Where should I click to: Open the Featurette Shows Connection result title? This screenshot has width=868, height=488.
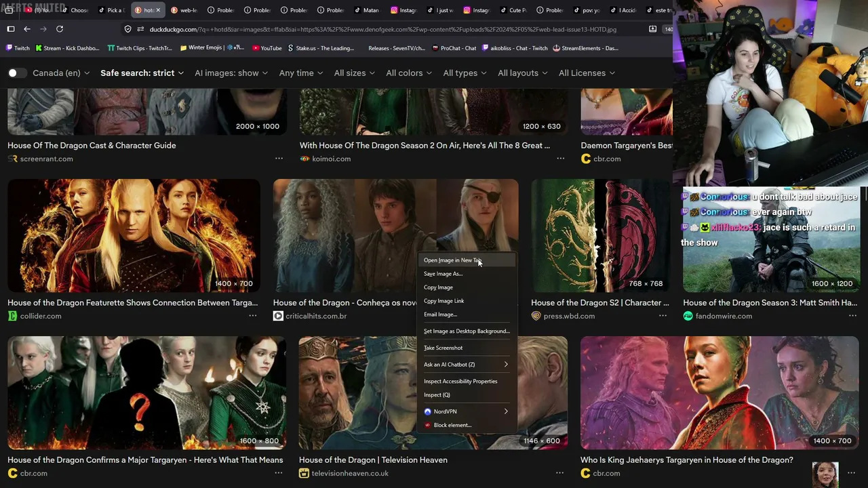point(133,303)
